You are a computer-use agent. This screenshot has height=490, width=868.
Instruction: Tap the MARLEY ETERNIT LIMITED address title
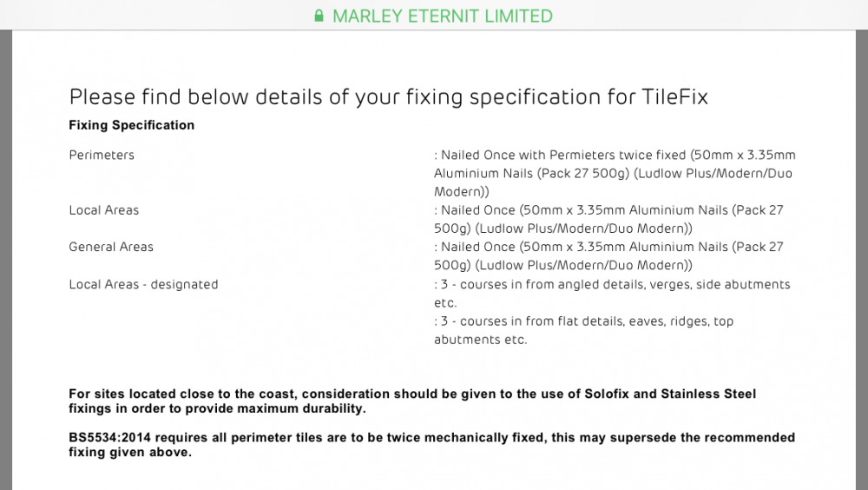click(443, 17)
